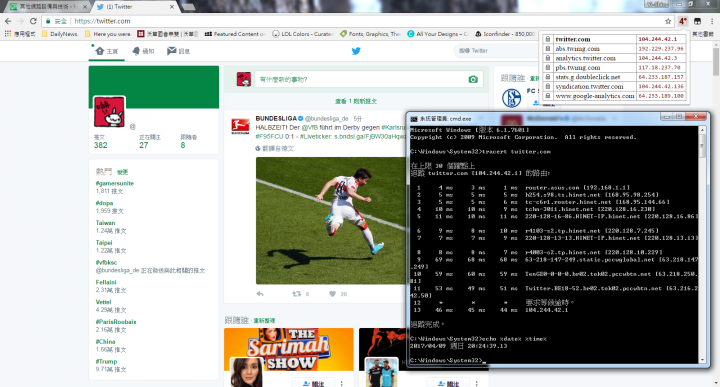Open Chrome's three-dot menu
720x387 pixels.
712,21
